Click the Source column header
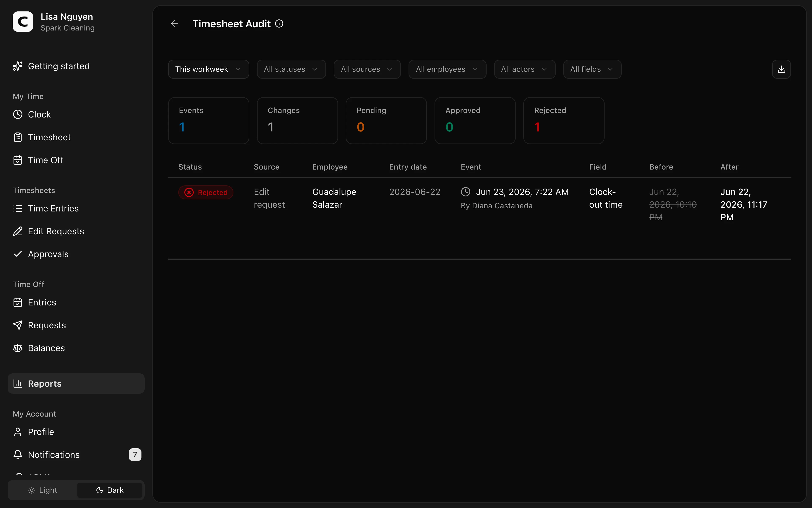Screen dimensions: 812x508 [x=266, y=167]
